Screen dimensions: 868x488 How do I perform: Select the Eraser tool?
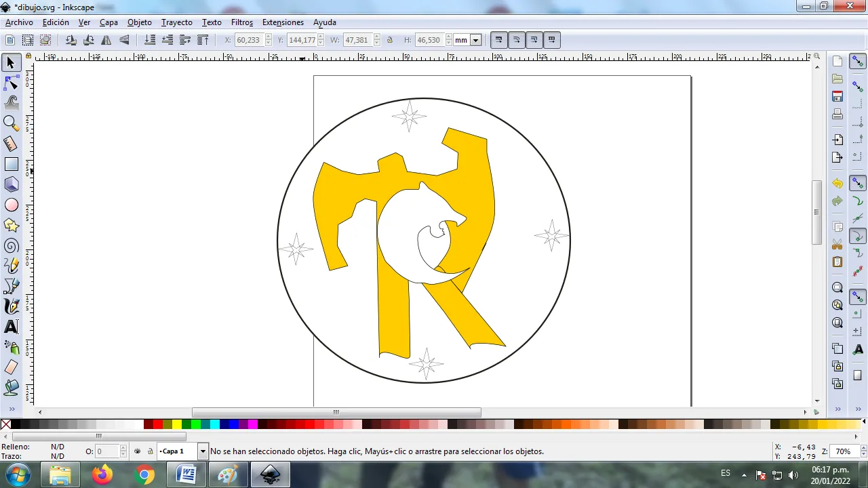11,367
